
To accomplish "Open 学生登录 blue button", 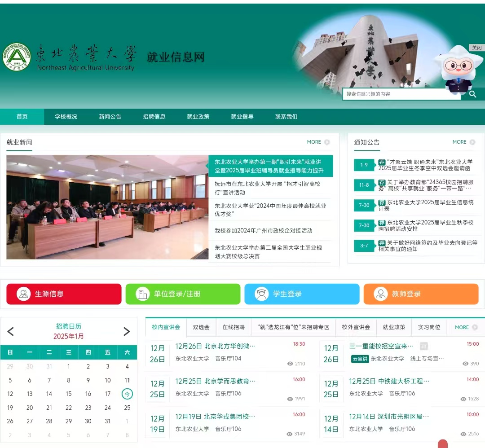I will 302,294.
